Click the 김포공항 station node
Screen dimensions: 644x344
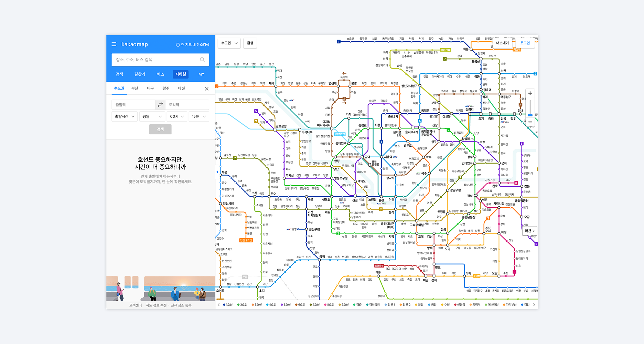[275, 129]
